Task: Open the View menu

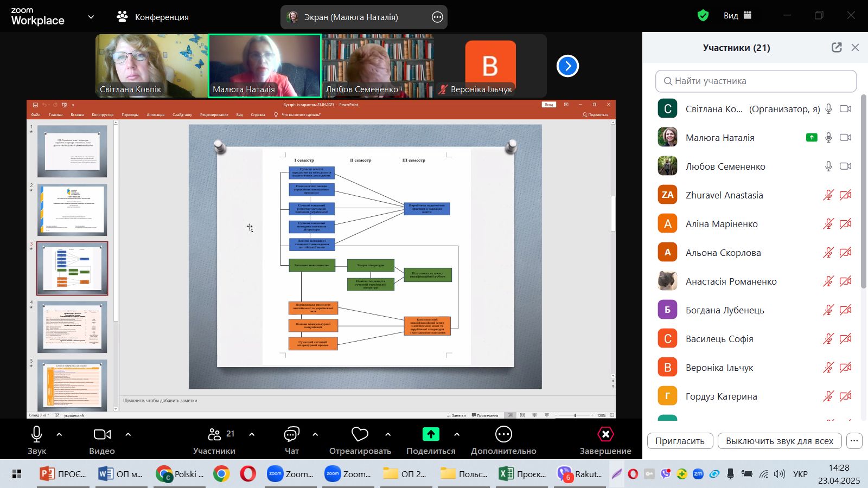Action: pyautogui.click(x=737, y=16)
